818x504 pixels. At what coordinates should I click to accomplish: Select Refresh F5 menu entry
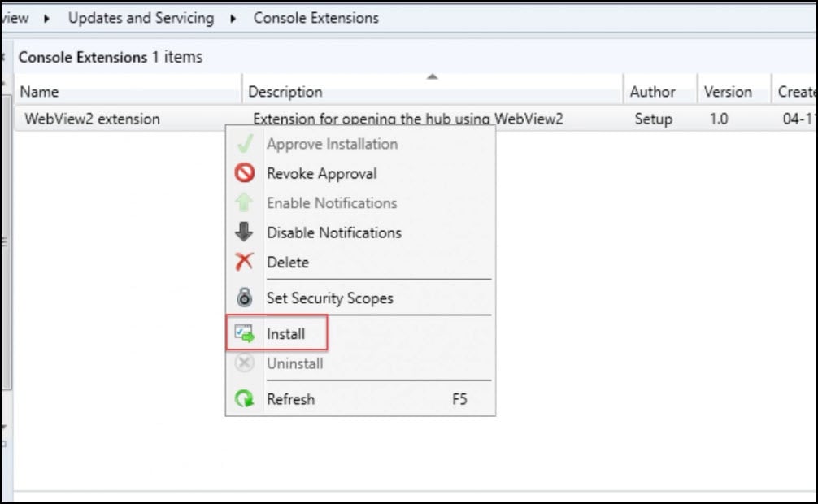(360, 399)
